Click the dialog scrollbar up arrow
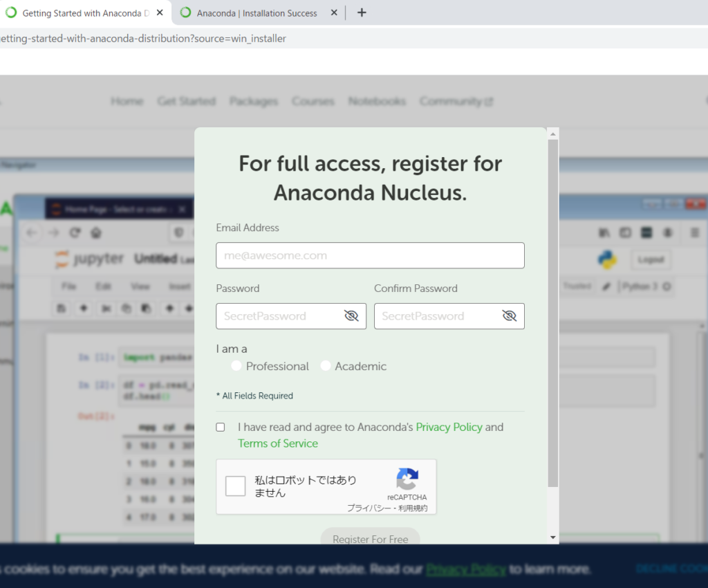 (x=552, y=134)
